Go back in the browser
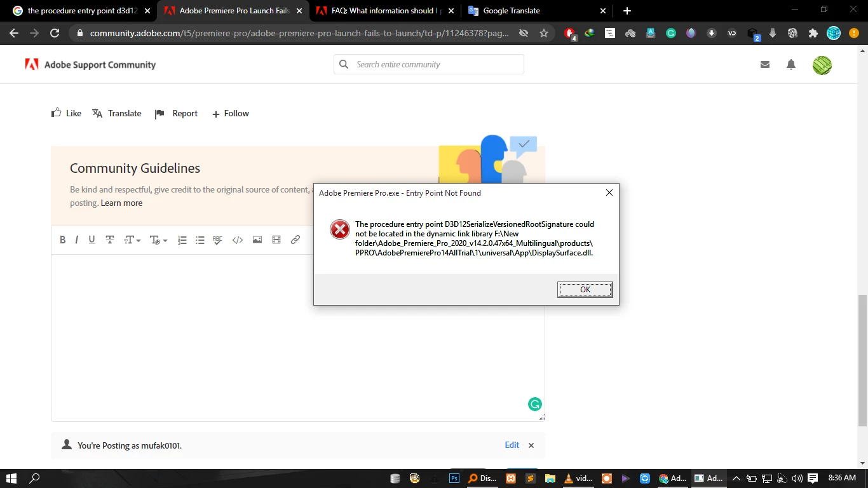The width and height of the screenshot is (868, 488). point(14,33)
